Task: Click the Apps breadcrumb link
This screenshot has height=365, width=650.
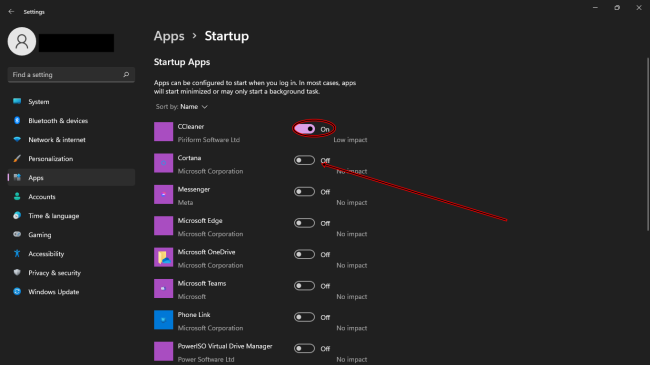Action: point(169,36)
